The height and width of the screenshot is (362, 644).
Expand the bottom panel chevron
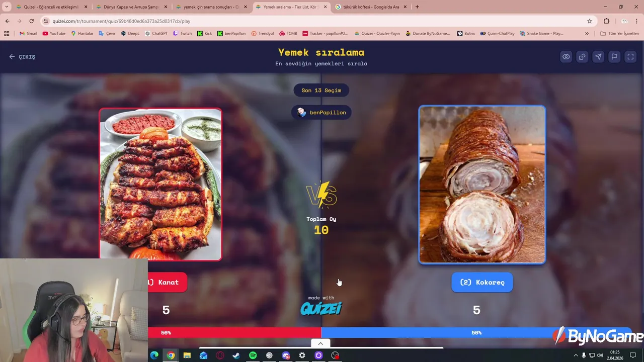pyautogui.click(x=320, y=343)
